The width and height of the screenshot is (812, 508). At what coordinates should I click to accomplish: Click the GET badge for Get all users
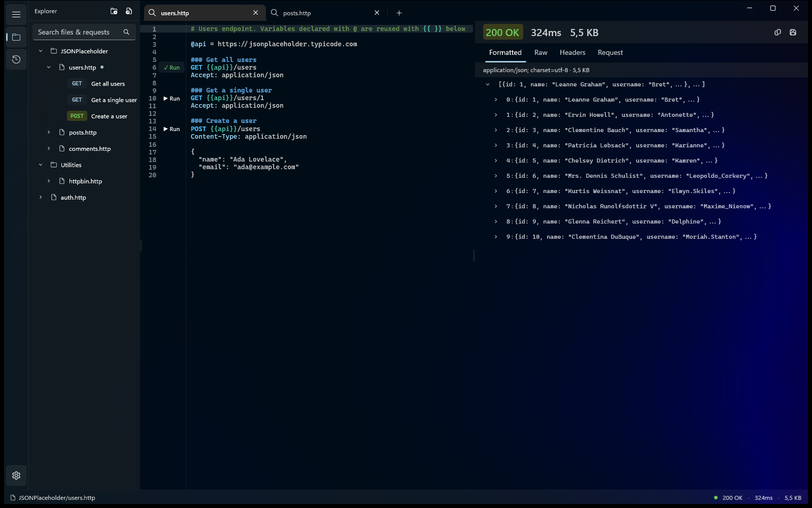tap(77, 84)
